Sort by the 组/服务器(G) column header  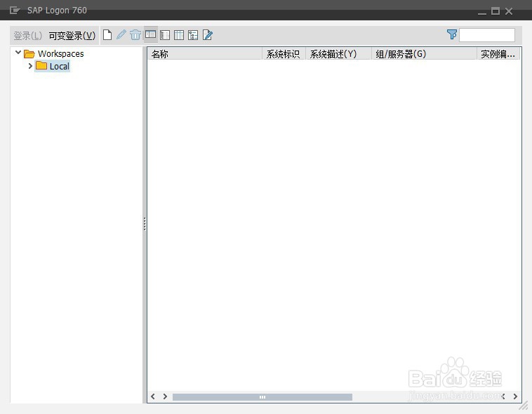[424, 54]
